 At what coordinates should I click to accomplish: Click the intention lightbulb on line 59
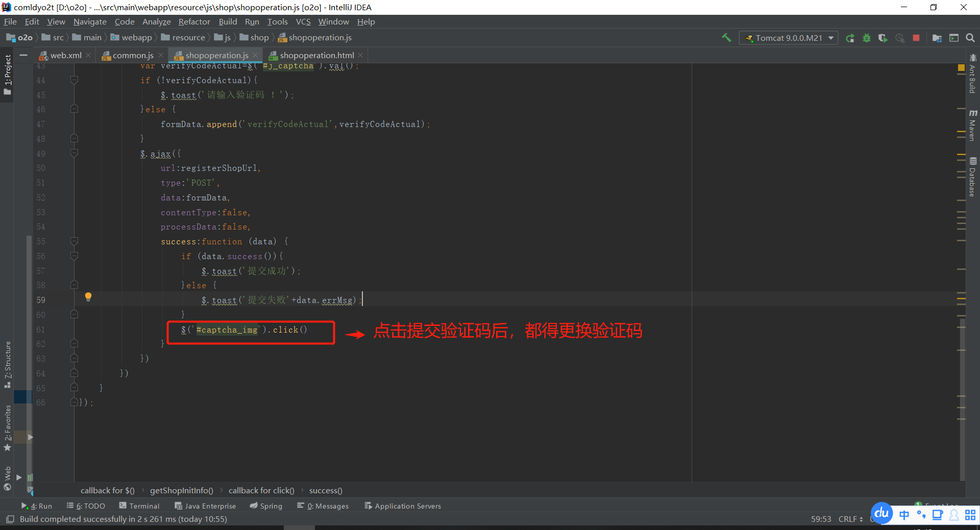[x=88, y=297]
